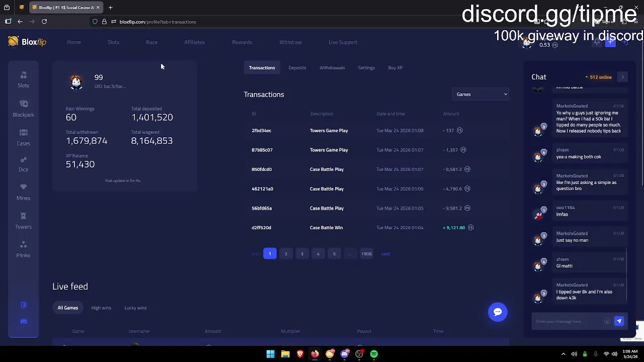
Task: Open Withdraw in top navigation
Action: pyautogui.click(x=290, y=42)
